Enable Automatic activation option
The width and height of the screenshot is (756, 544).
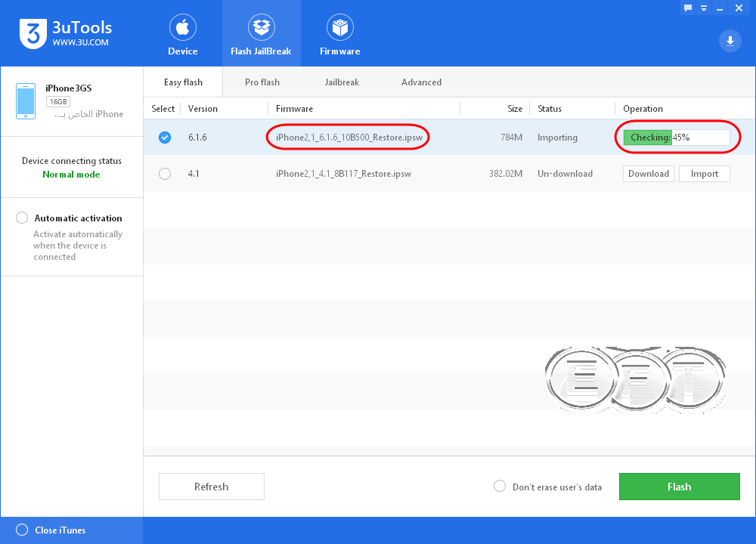pos(22,218)
